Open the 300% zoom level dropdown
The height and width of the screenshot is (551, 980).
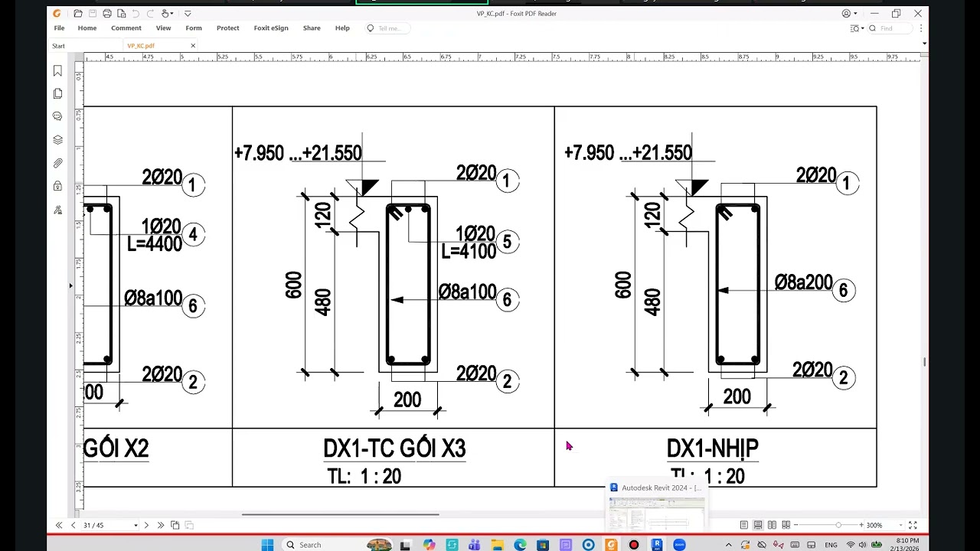pyautogui.click(x=900, y=525)
